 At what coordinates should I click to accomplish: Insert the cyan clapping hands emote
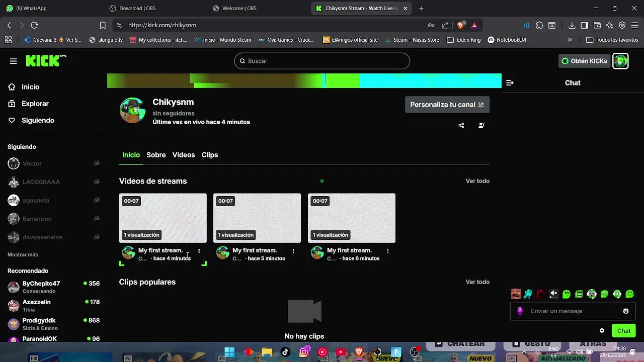pos(528,294)
